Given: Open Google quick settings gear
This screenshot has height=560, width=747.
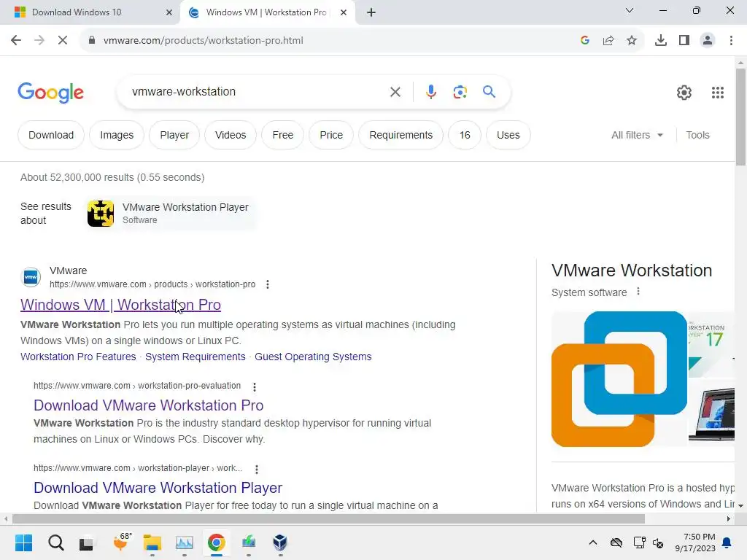Looking at the screenshot, I should pos(684,93).
